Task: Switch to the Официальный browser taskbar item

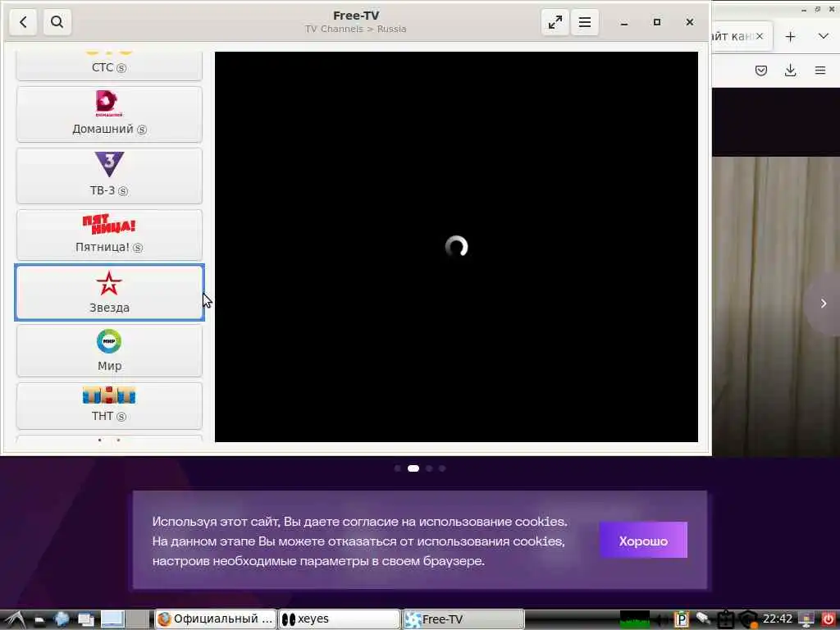Action: 216,619
